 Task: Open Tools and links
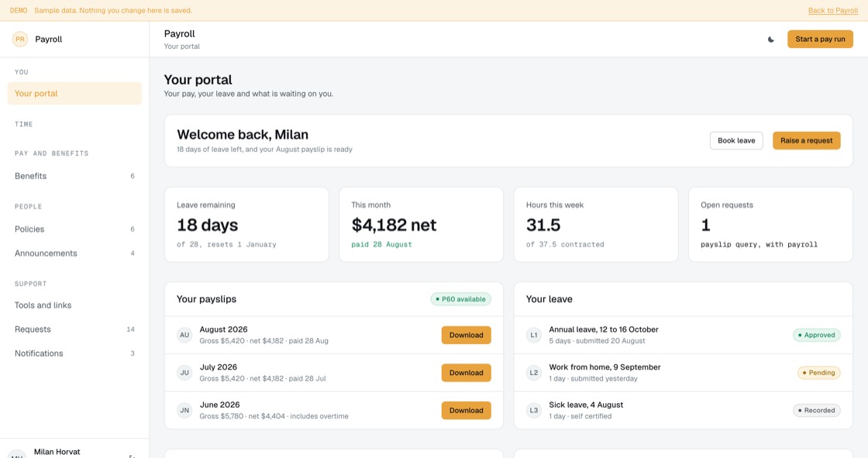click(74, 305)
